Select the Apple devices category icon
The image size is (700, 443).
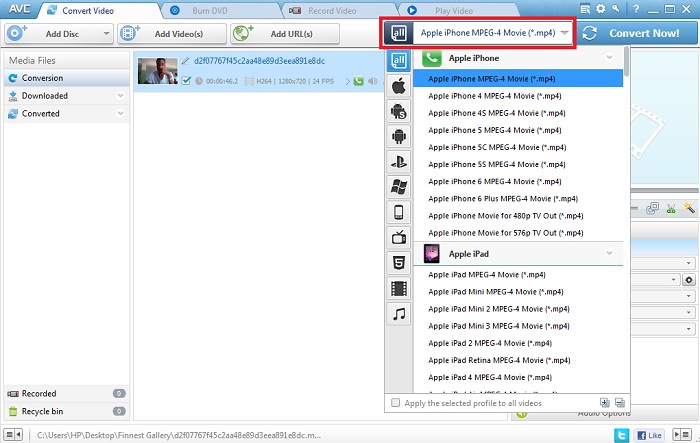coord(399,85)
